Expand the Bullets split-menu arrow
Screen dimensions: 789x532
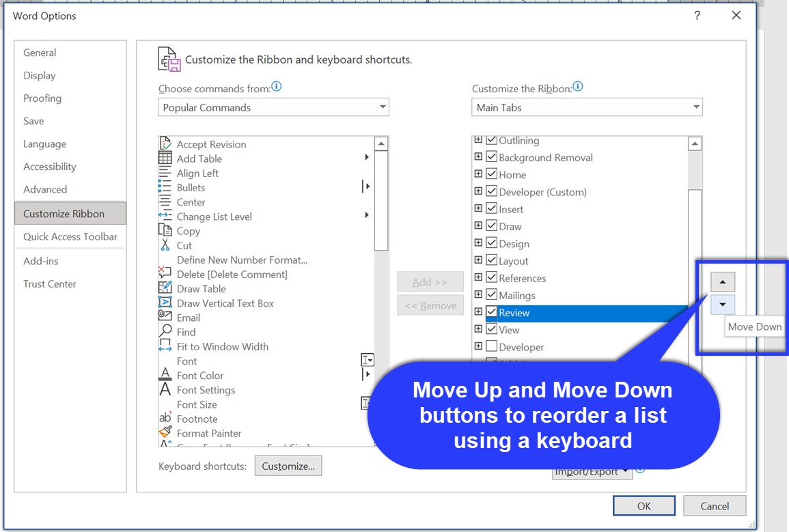[366, 186]
